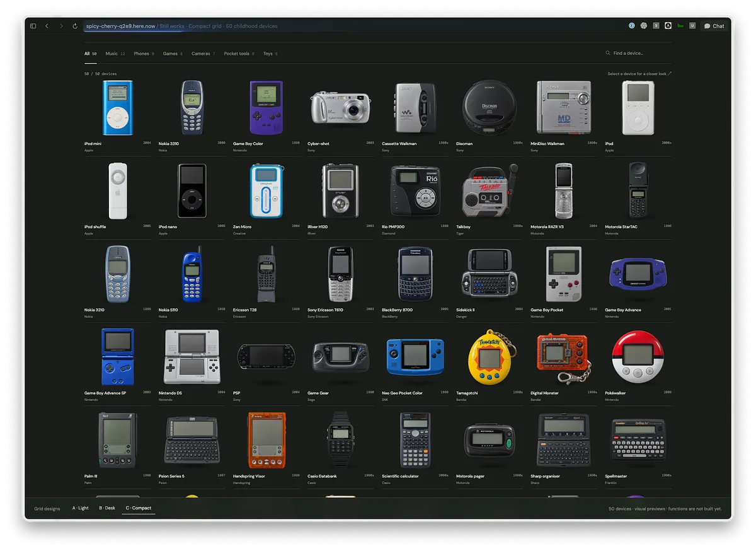Viewport: 756px width, 551px height.
Task: Open the Cyber-shot camera thumbnail
Action: tap(341, 108)
